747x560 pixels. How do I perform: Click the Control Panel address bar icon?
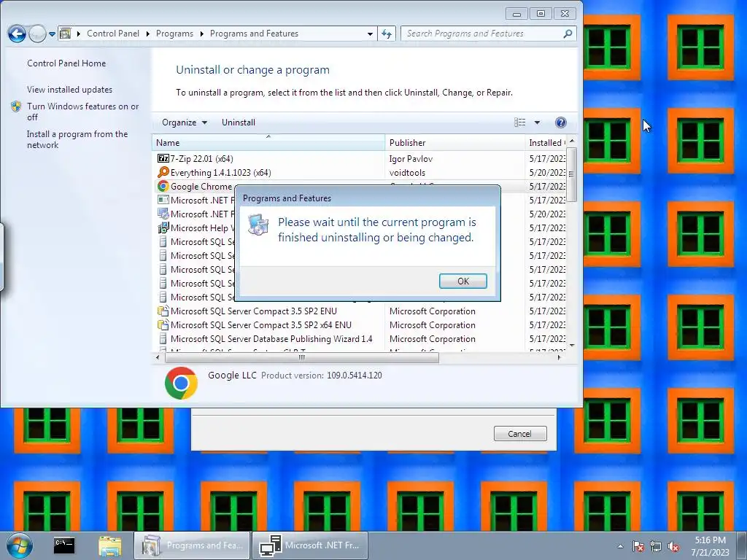click(x=66, y=34)
